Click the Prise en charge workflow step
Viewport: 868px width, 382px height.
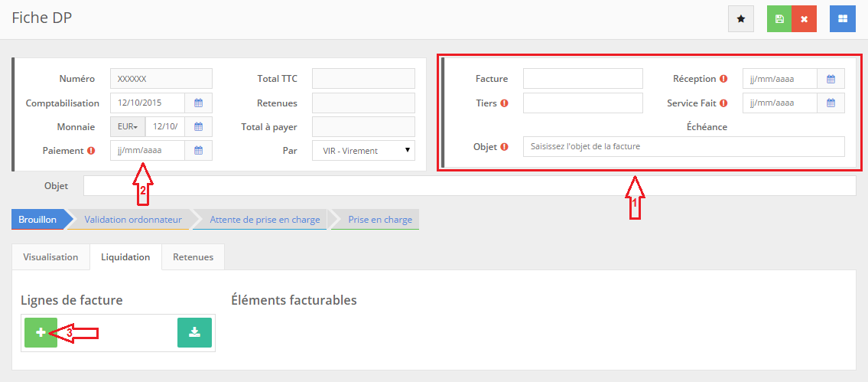click(379, 220)
